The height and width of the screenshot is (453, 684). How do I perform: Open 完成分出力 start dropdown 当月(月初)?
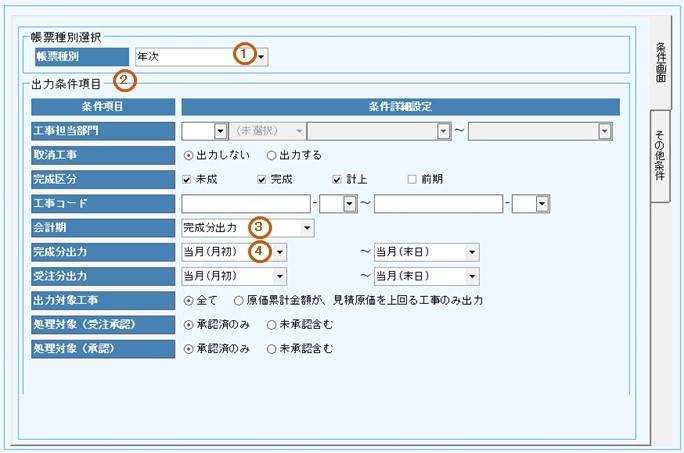click(x=280, y=252)
